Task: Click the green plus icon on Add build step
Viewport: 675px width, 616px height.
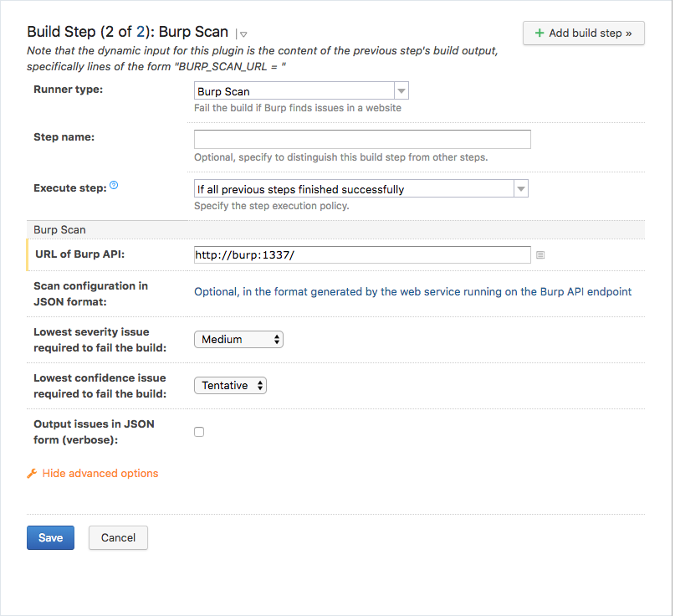Action: pyautogui.click(x=539, y=33)
